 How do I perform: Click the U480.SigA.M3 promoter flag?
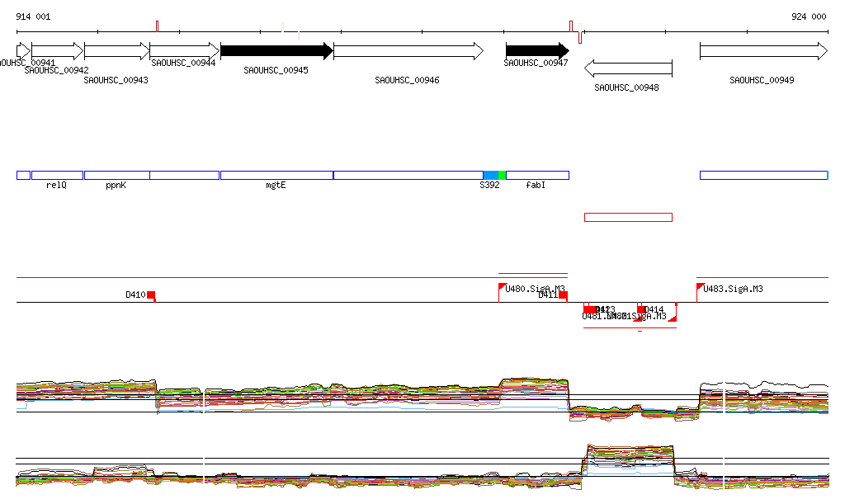503,287
